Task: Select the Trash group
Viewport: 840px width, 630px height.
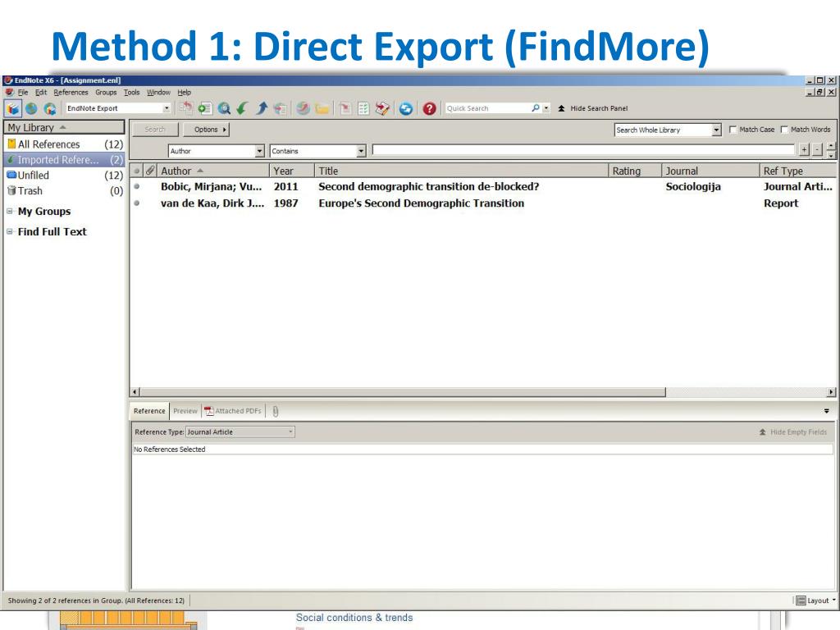Action: 64,190
